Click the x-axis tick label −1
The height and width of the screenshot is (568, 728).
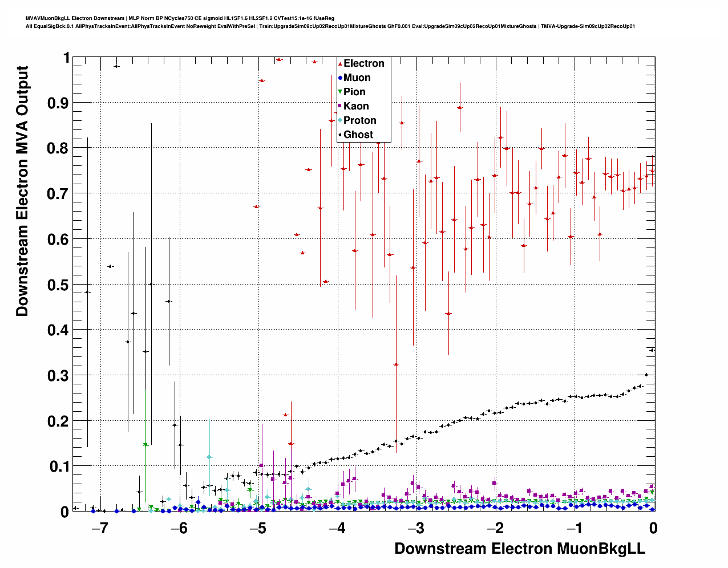pyautogui.click(x=575, y=528)
